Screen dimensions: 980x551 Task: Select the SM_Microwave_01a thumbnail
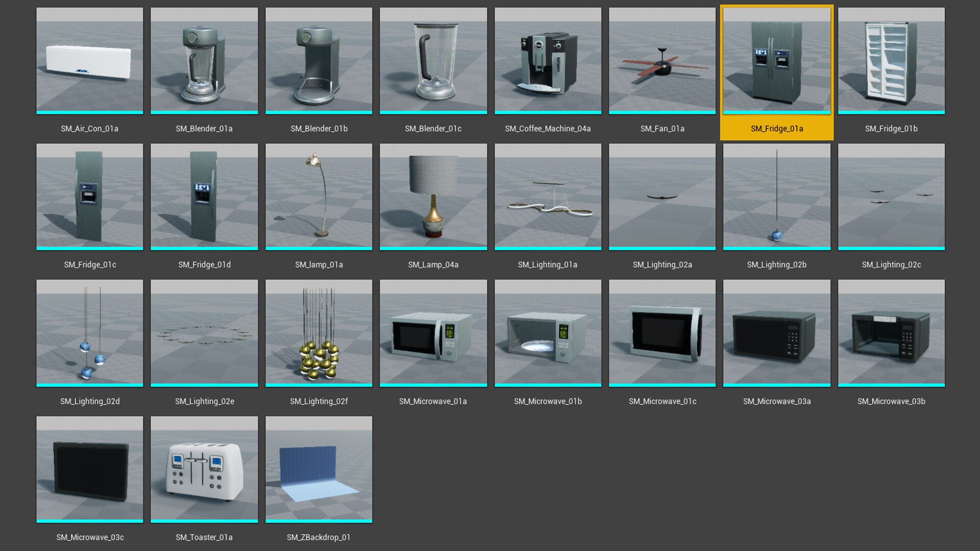433,333
